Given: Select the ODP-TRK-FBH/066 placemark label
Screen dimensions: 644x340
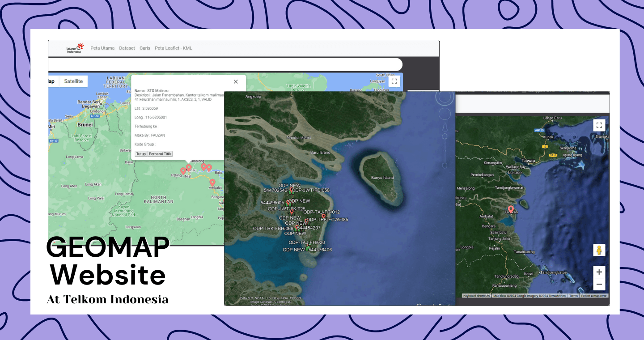Looking at the screenshot, I should (x=273, y=228).
